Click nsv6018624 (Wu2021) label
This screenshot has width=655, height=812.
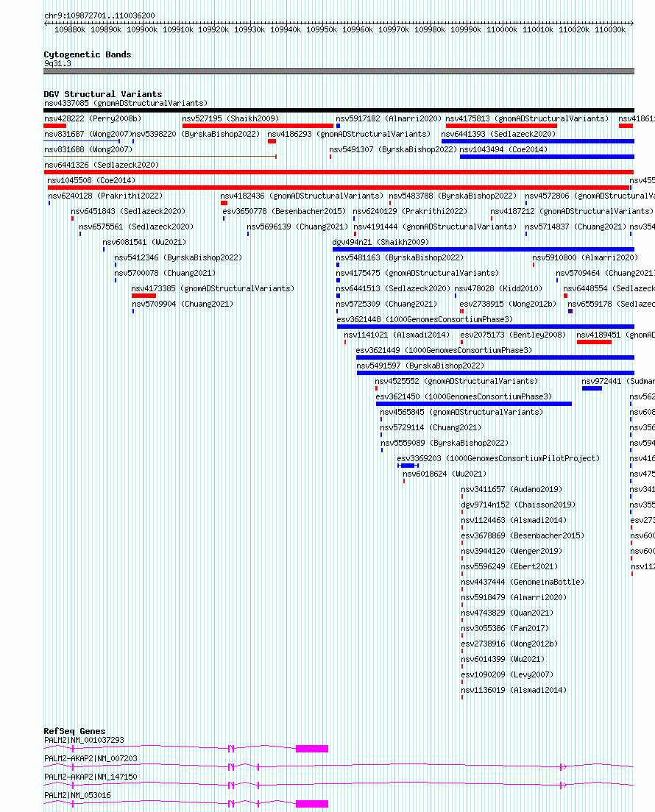click(445, 474)
